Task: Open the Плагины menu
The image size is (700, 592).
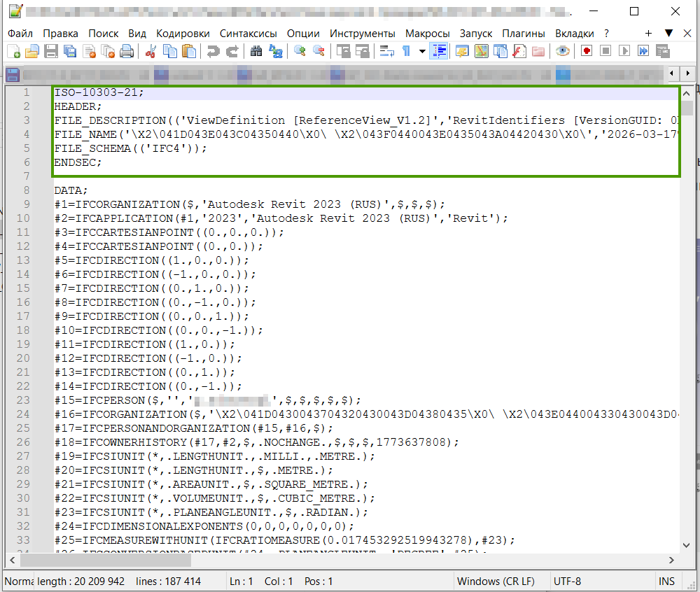Action: [523, 34]
